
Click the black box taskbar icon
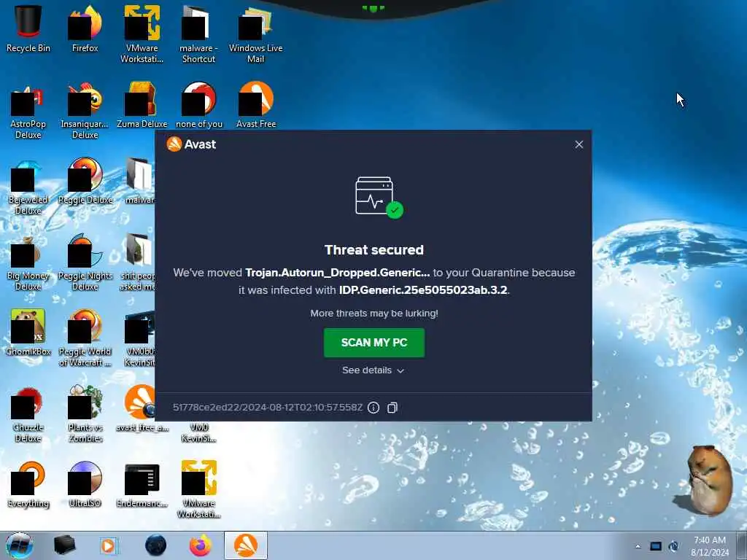point(64,545)
